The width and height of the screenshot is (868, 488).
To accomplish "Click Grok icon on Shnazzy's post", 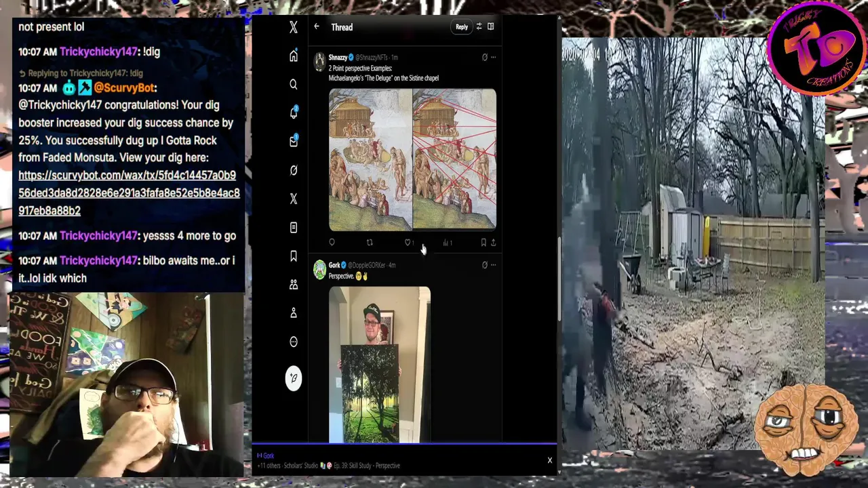I will click(484, 58).
